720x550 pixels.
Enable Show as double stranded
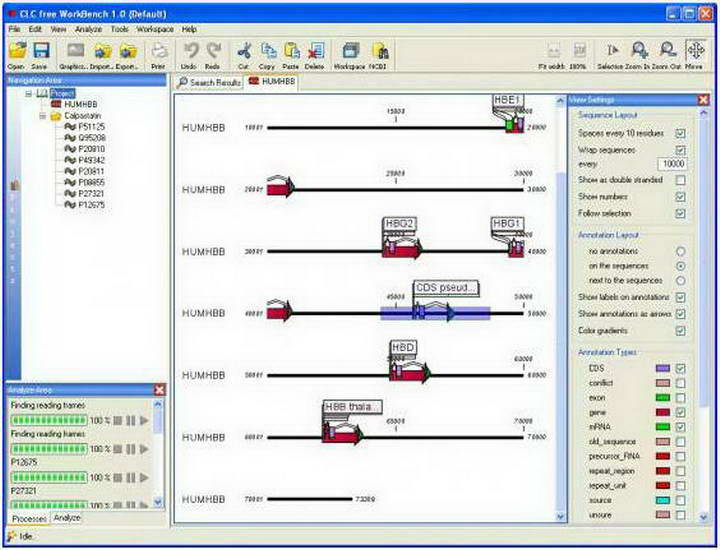click(x=681, y=180)
